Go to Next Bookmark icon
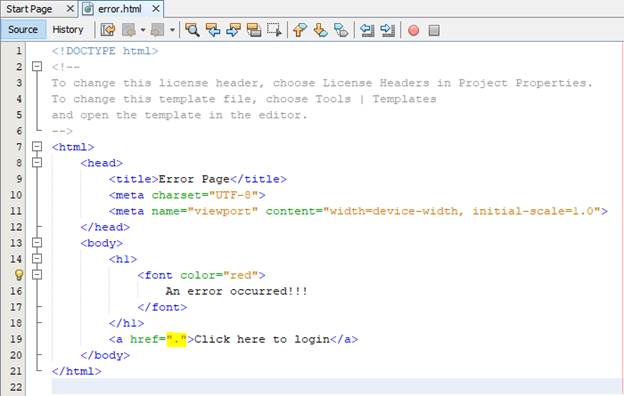The image size is (624, 396). click(320, 30)
